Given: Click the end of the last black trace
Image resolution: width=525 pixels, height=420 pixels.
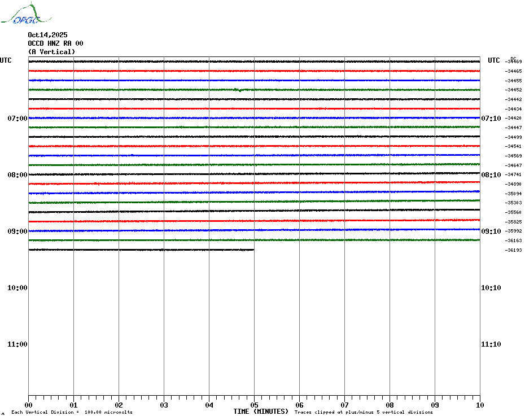Looking at the screenshot, I should (253, 250).
